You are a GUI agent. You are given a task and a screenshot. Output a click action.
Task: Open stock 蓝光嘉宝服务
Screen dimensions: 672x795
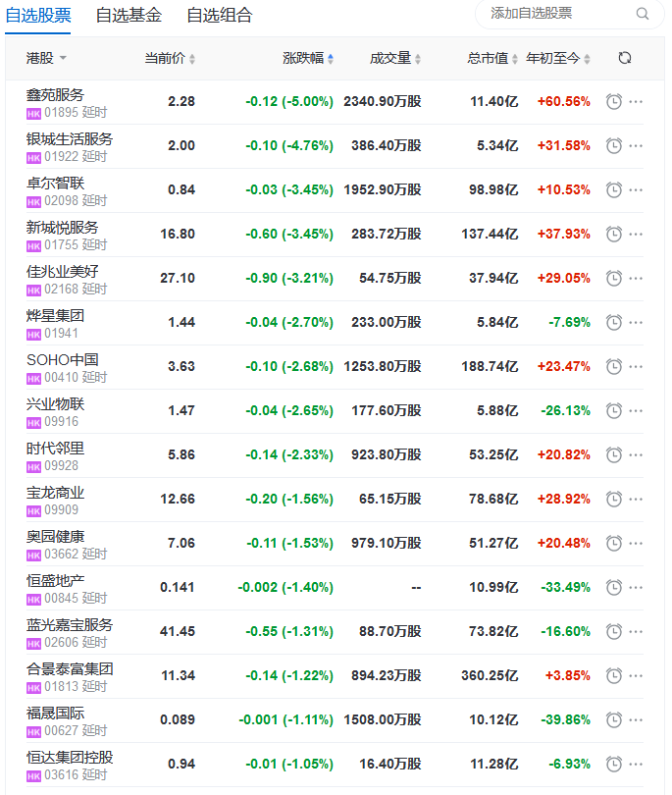(x=70, y=624)
